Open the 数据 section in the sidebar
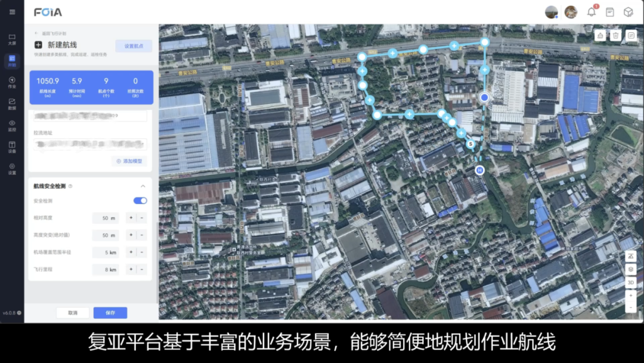Screen dimensions: 644x363 pyautogui.click(x=12, y=104)
